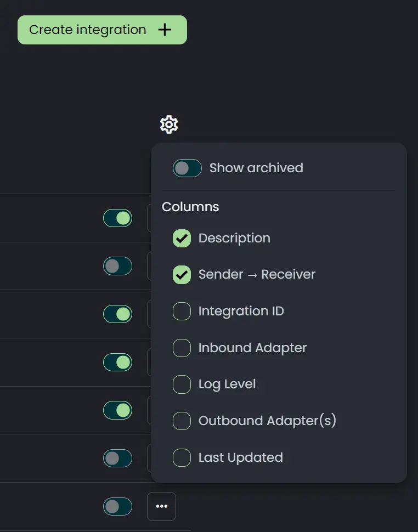Switch off the fourth row toggle

(x=118, y=362)
